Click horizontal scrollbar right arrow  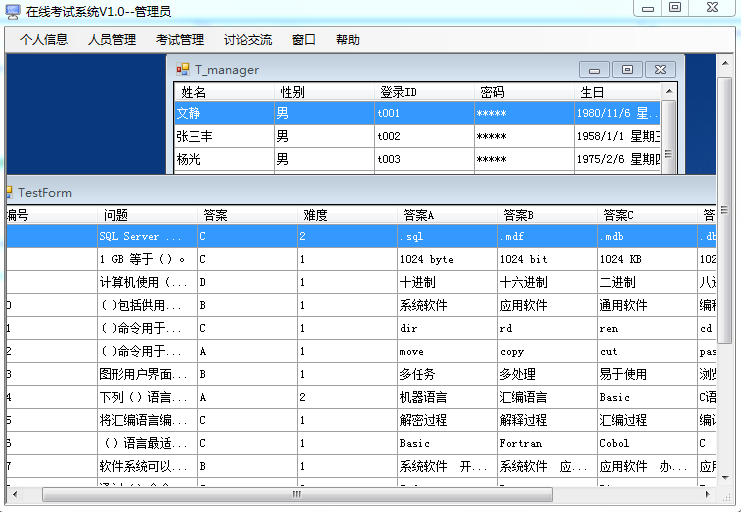click(x=707, y=495)
